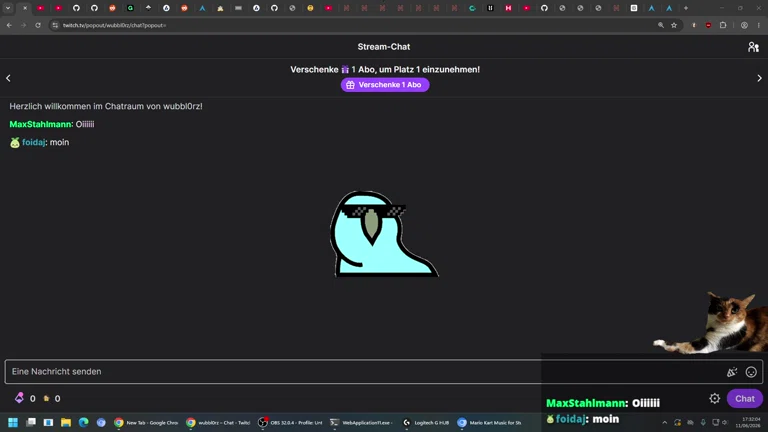768x432 pixels.
Task: Reload the Twitch chat page
Action: (38, 25)
